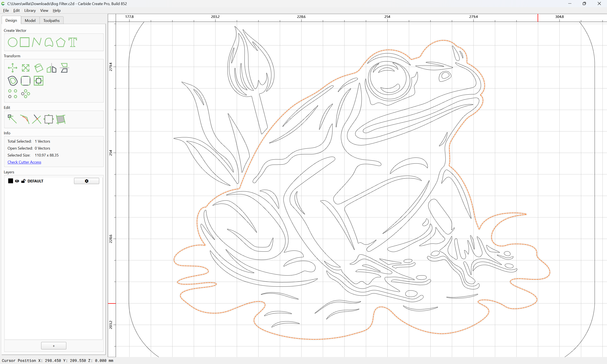Open the Help menu
The height and width of the screenshot is (364, 607).
click(57, 10)
